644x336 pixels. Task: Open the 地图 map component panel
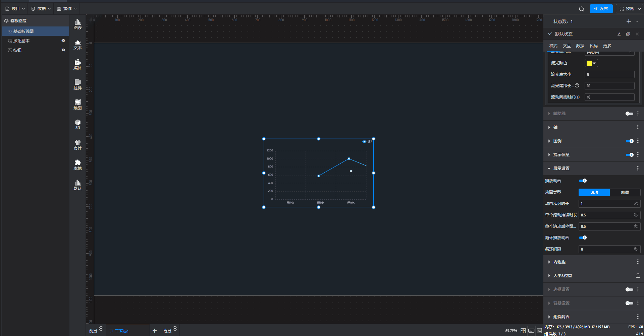[77, 105]
